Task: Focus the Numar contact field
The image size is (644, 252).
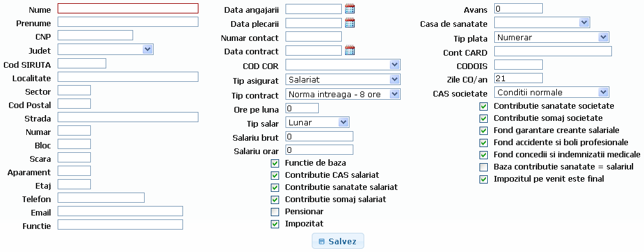Action: point(314,36)
